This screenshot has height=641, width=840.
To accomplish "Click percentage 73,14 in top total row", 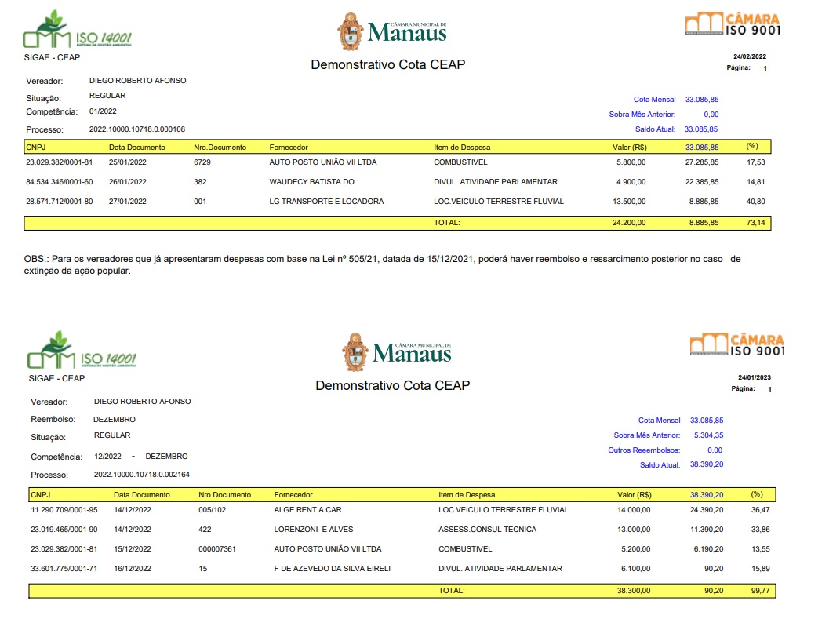I will coord(756,222).
